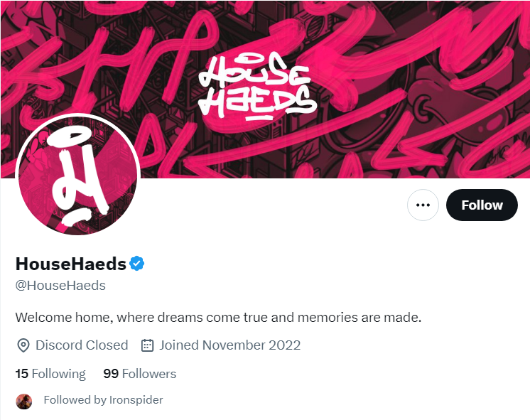This screenshot has height=420, width=530.
Task: Click the Joined November 2022 text
Action: 230,345
